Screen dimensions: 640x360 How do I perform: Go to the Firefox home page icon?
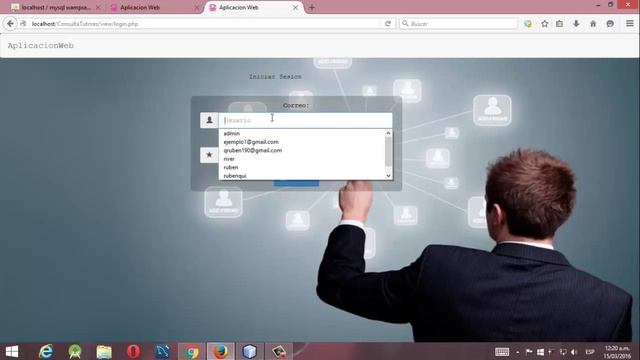[593, 24]
